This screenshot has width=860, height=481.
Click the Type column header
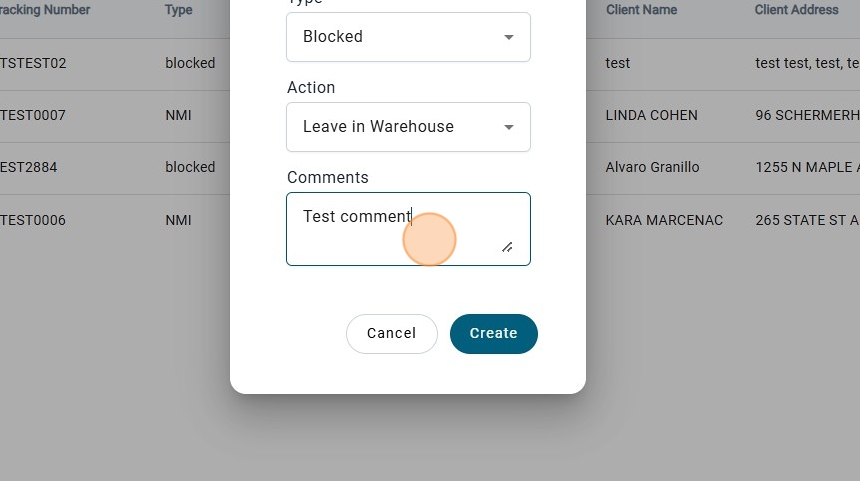click(179, 10)
